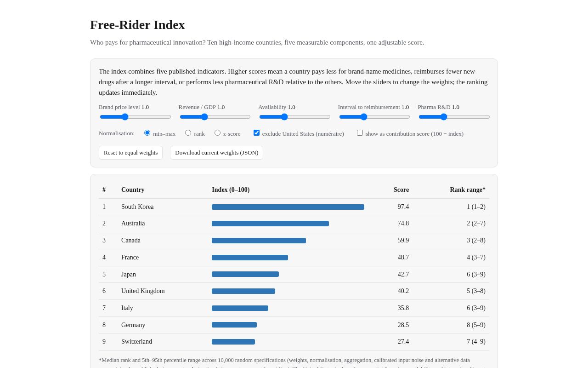The height and width of the screenshot is (368, 588).
Task: Click Italy's score 35.8
Action: click(x=403, y=308)
